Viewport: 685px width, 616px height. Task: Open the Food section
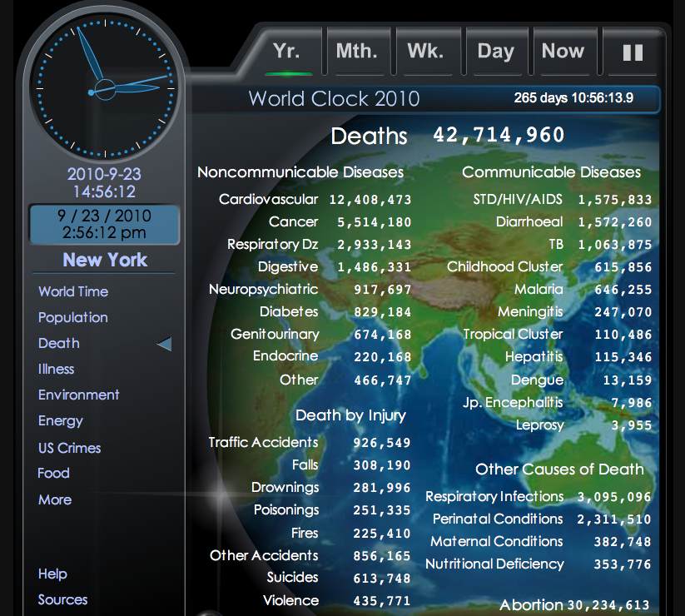[x=54, y=473]
